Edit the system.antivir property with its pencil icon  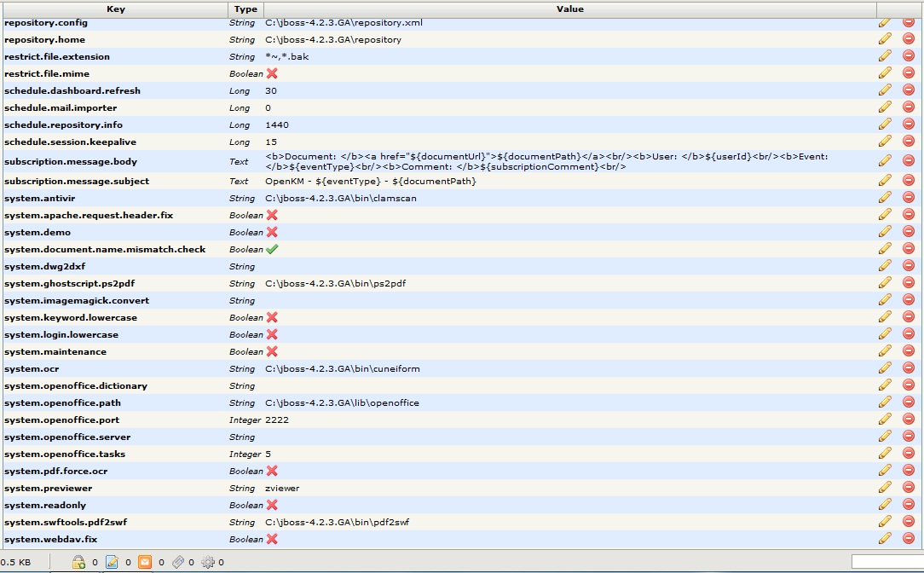coord(884,197)
